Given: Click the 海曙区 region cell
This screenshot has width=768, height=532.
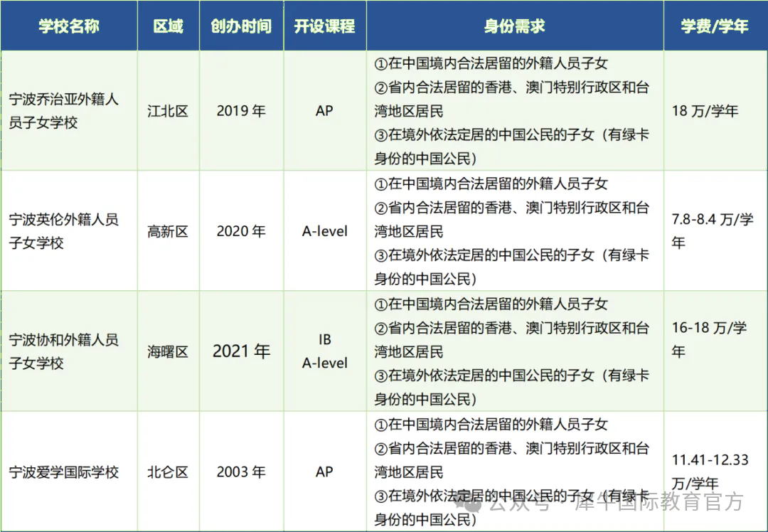Looking at the screenshot, I should click(169, 351).
